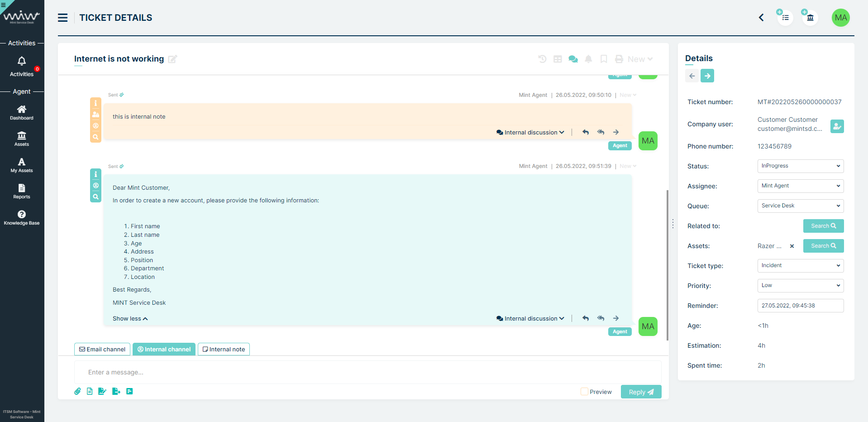The height and width of the screenshot is (422, 868).
Task: Collapse the message using Show less
Action: pos(130,318)
